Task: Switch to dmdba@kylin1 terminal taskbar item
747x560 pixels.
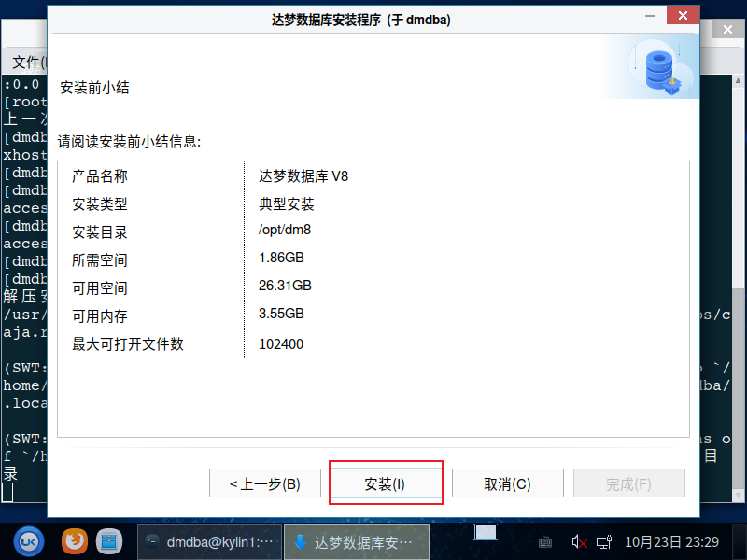Action: [210, 542]
